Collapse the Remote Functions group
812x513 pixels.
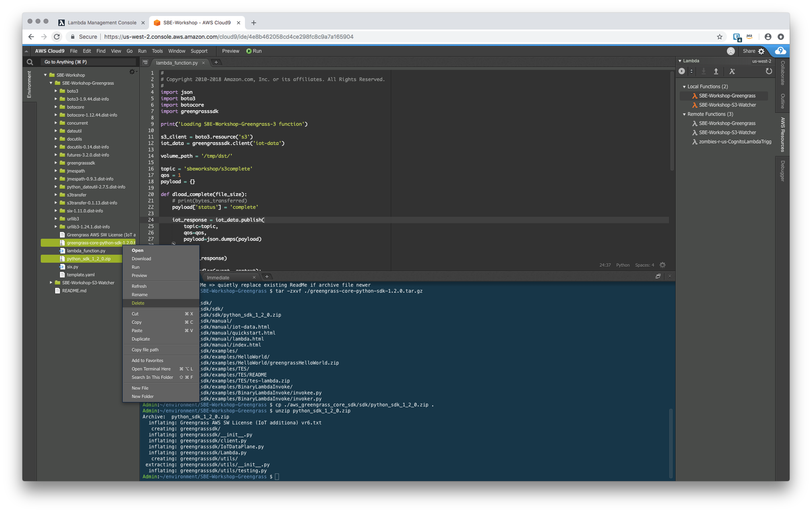[x=685, y=114]
